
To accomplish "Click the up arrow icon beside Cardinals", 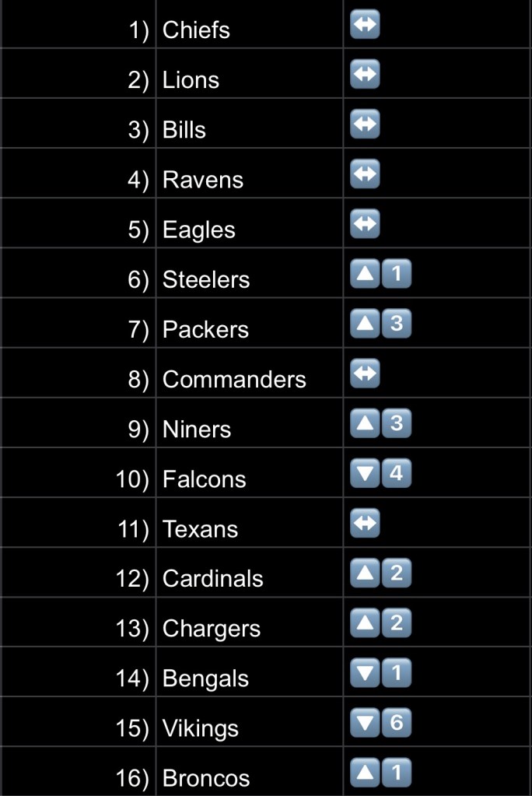I will coord(365,573).
